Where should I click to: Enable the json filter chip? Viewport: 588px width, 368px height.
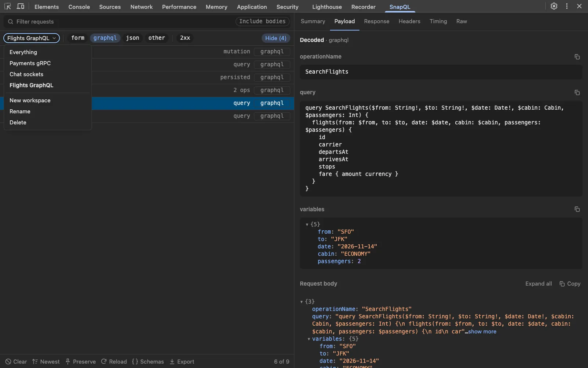[x=133, y=38]
